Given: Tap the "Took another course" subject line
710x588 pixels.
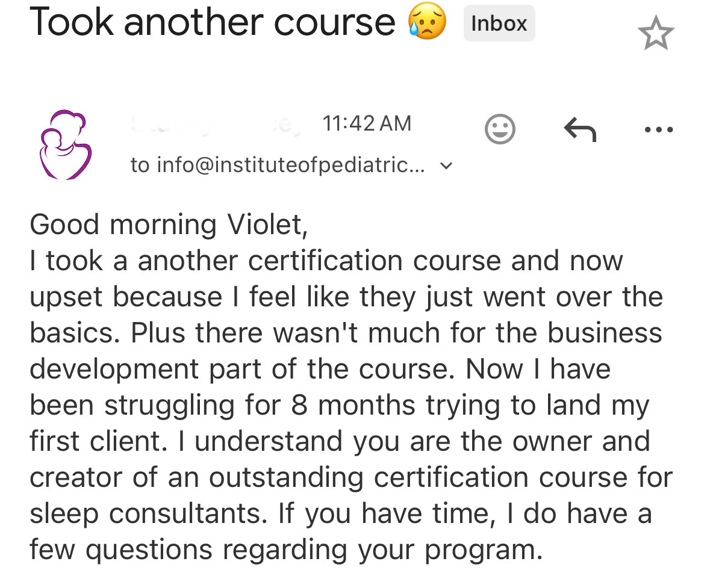Looking at the screenshot, I should (x=212, y=23).
